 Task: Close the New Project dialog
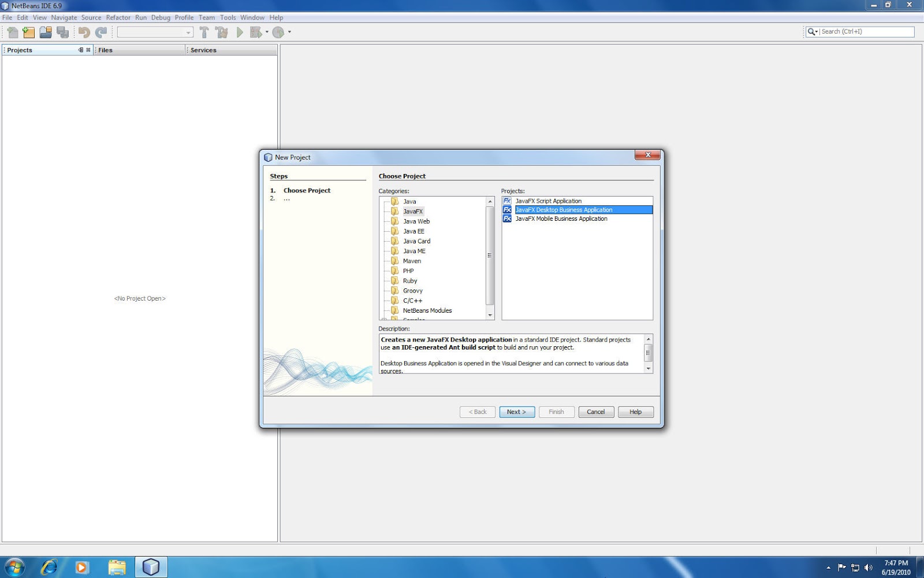pyautogui.click(x=647, y=155)
